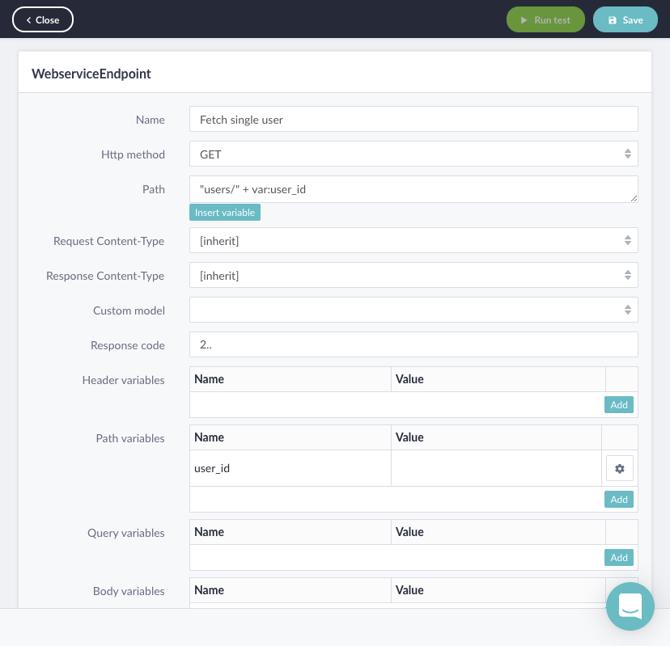The image size is (670, 646).
Task: Add a new path variable
Action: tap(618, 499)
